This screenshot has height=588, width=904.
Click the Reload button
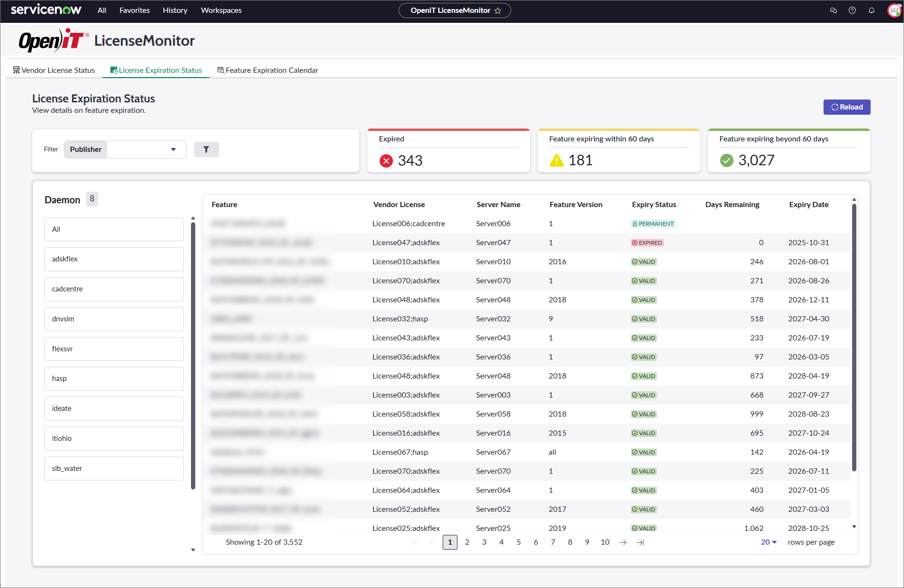(x=847, y=107)
